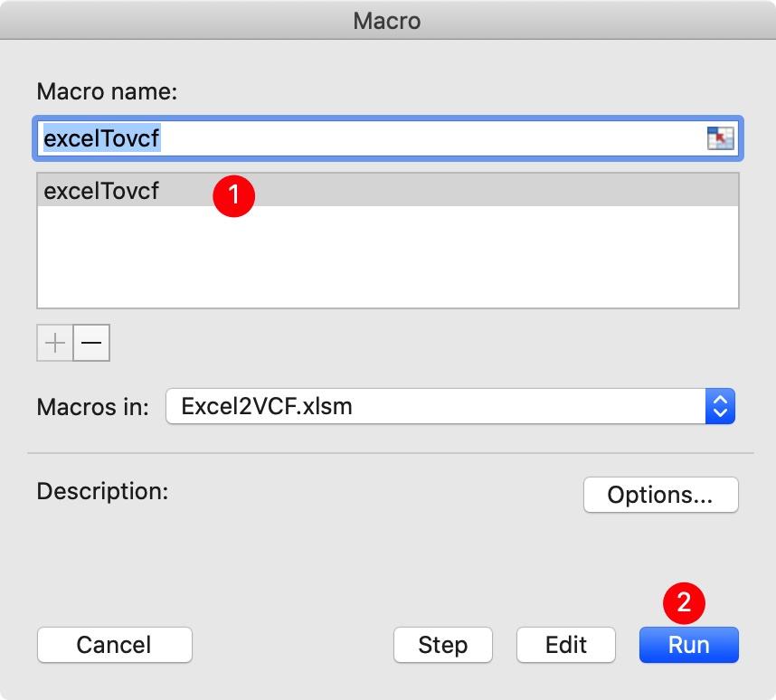Click the Macro dialog title bar
776x700 pixels.
[388, 20]
